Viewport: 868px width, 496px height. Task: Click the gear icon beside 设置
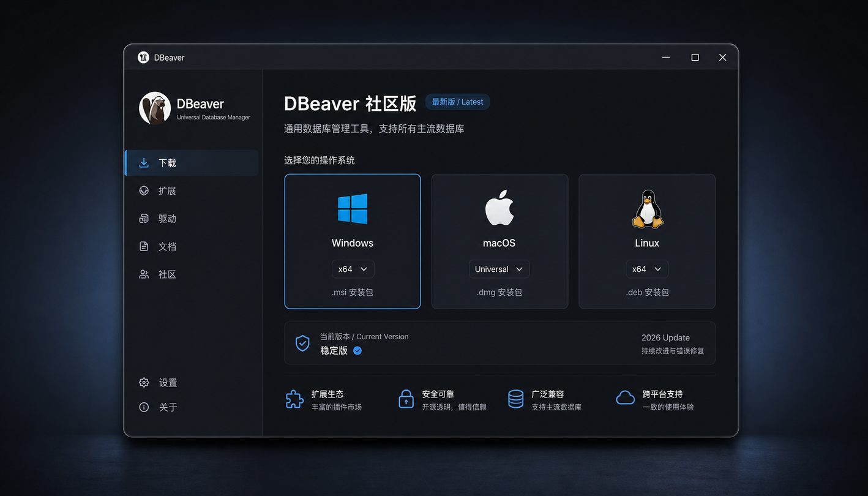(x=144, y=383)
